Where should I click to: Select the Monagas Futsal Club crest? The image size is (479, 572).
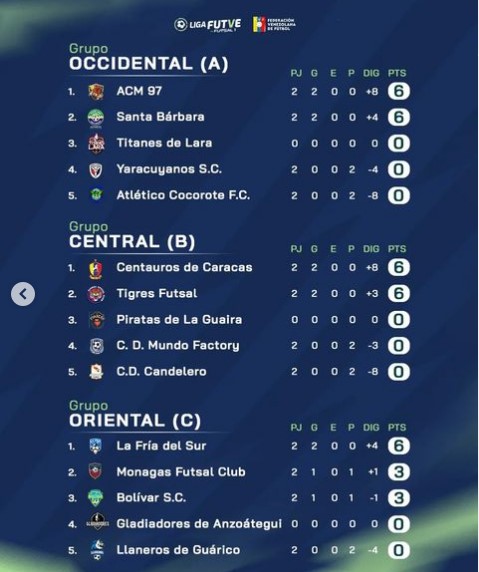(96, 471)
